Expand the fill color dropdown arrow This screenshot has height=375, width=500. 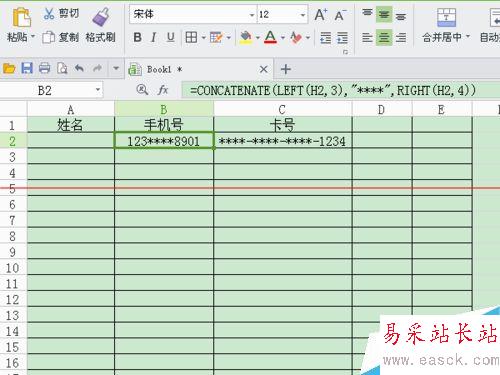[x=258, y=38]
